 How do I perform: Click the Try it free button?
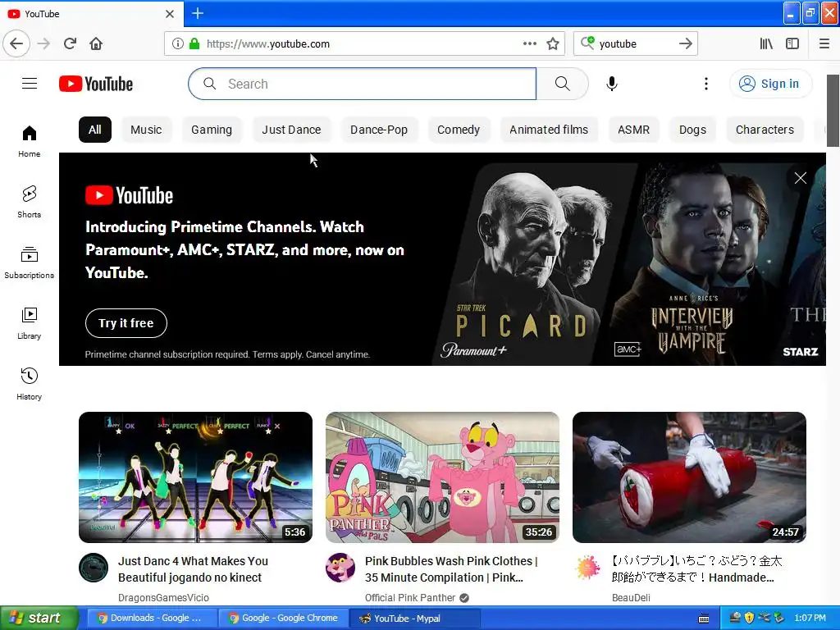[x=126, y=323]
